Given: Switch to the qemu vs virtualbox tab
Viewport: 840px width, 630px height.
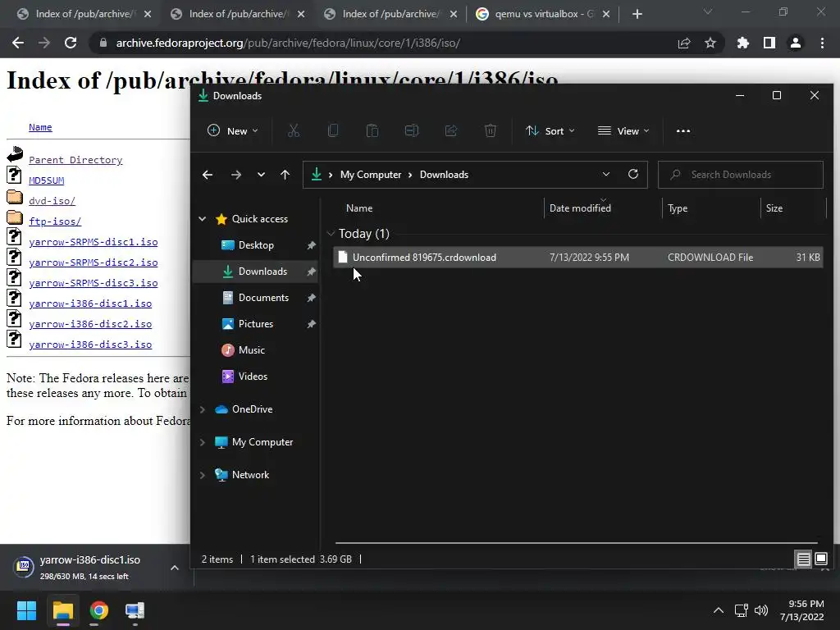Looking at the screenshot, I should point(544,14).
